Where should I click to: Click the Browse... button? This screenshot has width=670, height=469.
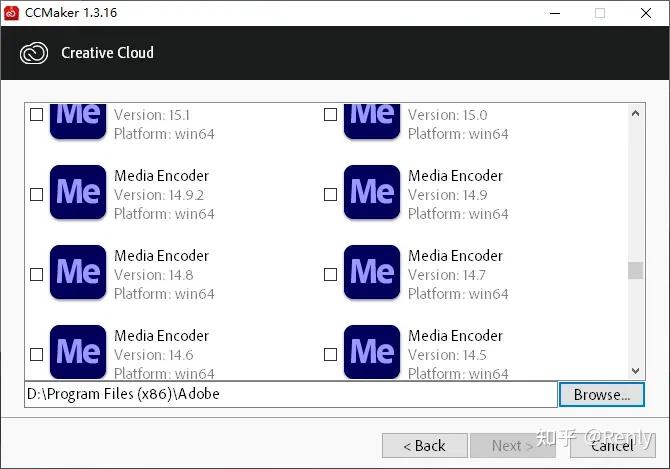[x=602, y=394]
